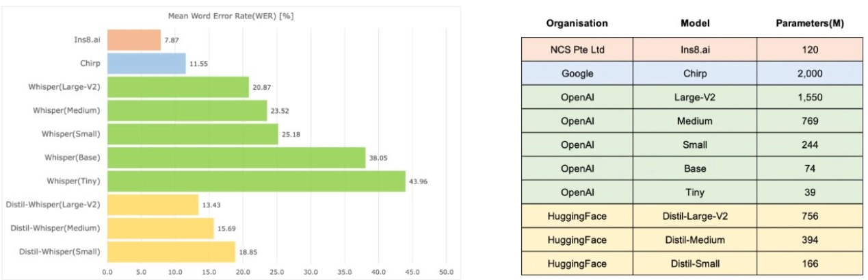Click the Parameters(M) column header
Screen dimensions: 868x280
(810, 23)
